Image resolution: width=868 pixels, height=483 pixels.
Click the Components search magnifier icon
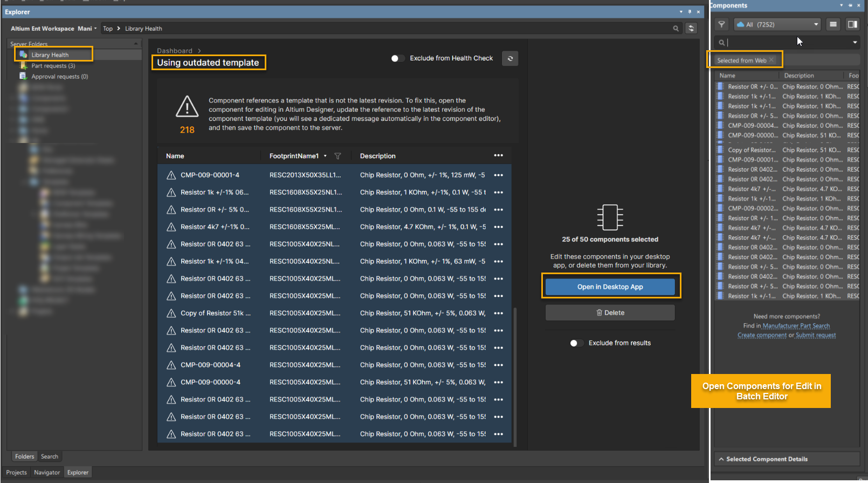[721, 42]
